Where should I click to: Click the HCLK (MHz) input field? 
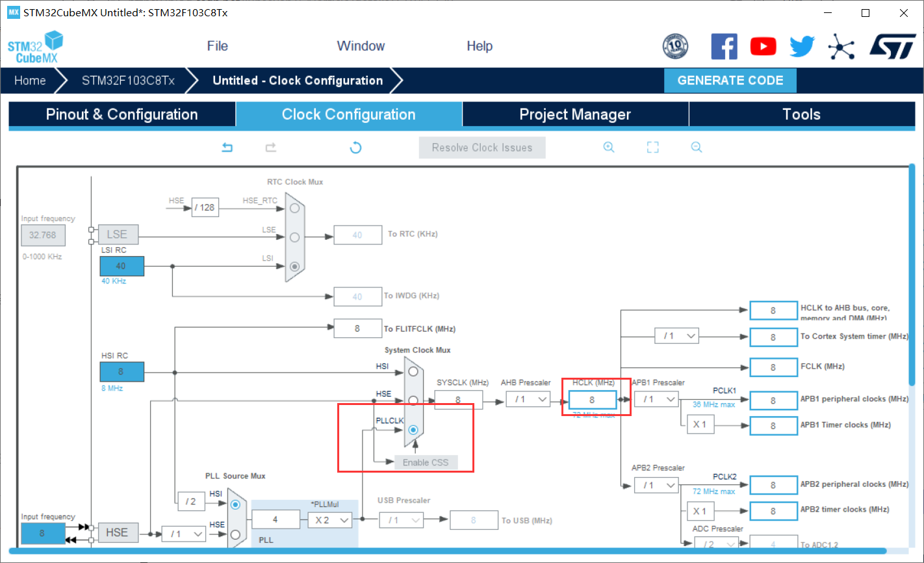pyautogui.click(x=592, y=400)
